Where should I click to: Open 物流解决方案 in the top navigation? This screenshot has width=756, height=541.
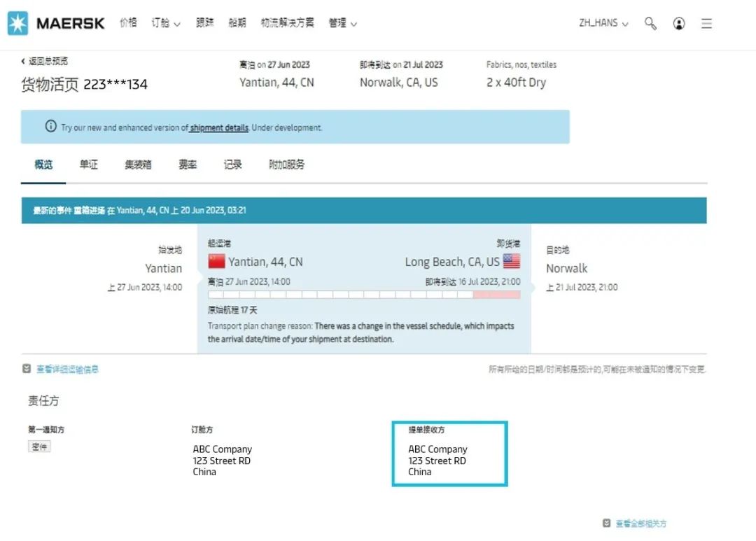[x=288, y=22]
